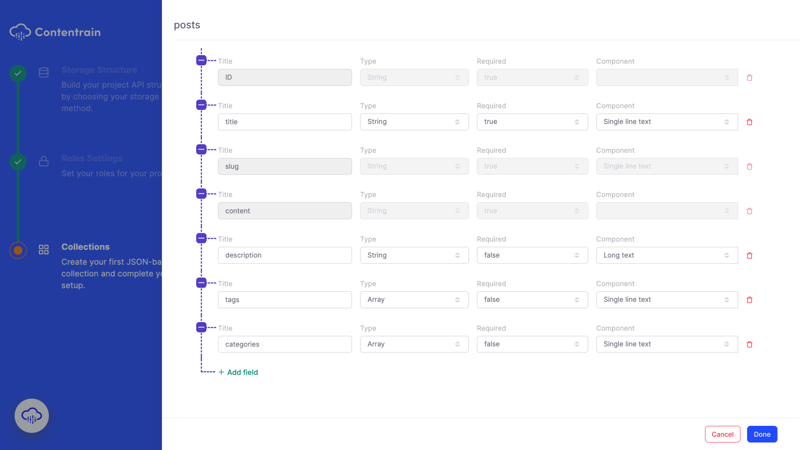800x450 pixels.
Task: Select the Collections step in sidebar
Action: (85, 247)
